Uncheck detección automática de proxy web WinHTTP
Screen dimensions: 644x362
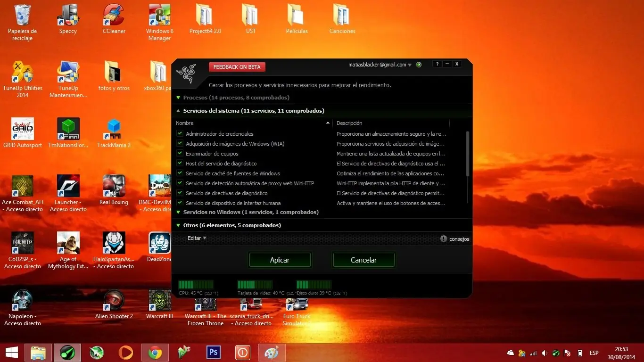pos(180,183)
